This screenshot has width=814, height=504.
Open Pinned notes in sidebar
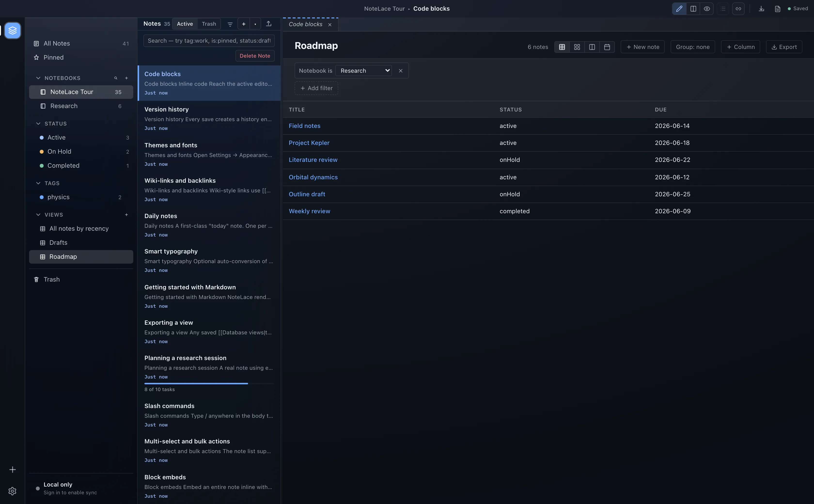click(x=81, y=58)
